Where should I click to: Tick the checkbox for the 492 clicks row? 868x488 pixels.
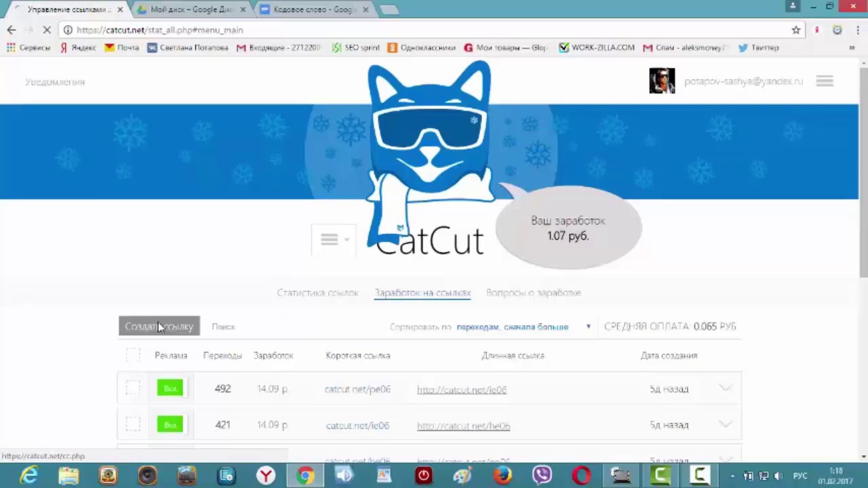coord(133,388)
